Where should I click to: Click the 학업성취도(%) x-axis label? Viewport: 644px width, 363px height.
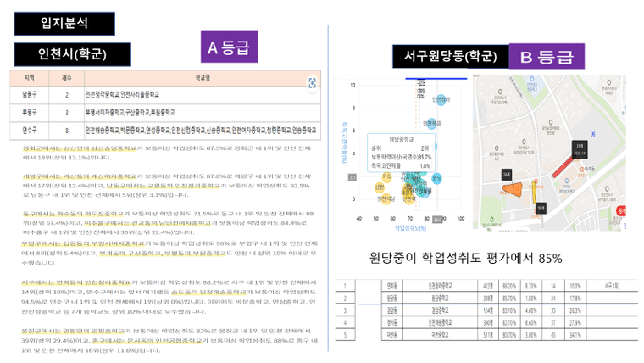[x=410, y=228]
